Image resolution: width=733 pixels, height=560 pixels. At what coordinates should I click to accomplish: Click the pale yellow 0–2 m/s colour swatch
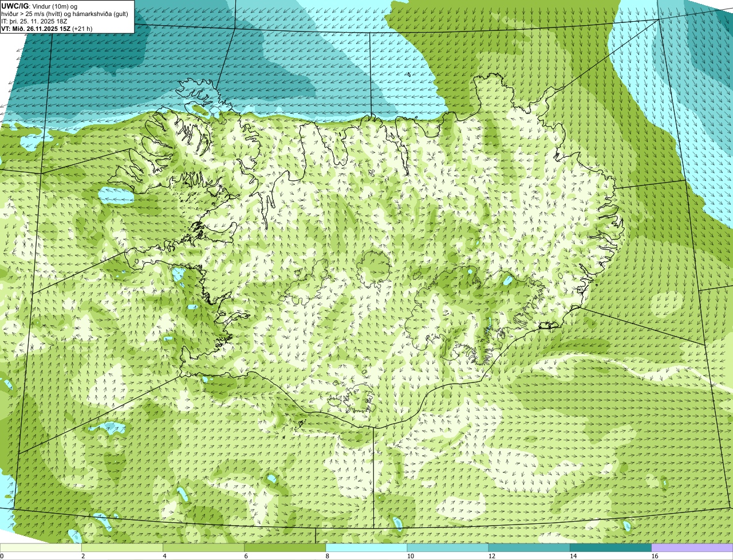pos(41,548)
